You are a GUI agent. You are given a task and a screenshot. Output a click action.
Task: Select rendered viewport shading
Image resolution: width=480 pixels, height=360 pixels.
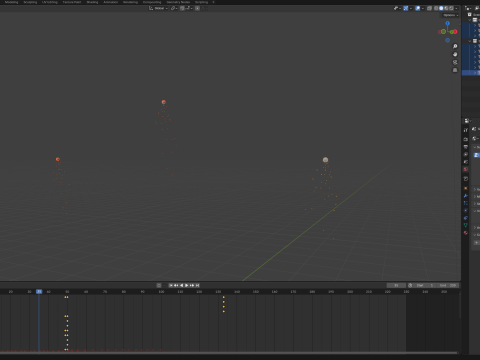point(451,8)
